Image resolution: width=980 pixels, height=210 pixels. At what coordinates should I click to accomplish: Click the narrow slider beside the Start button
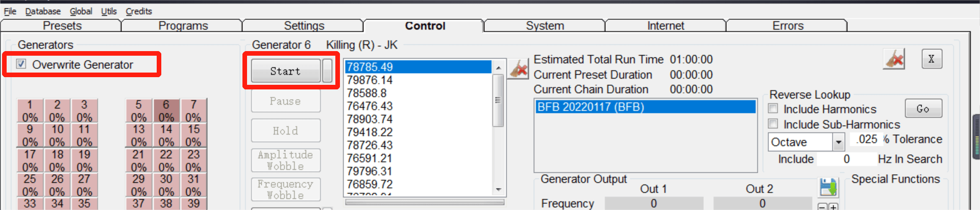[327, 71]
